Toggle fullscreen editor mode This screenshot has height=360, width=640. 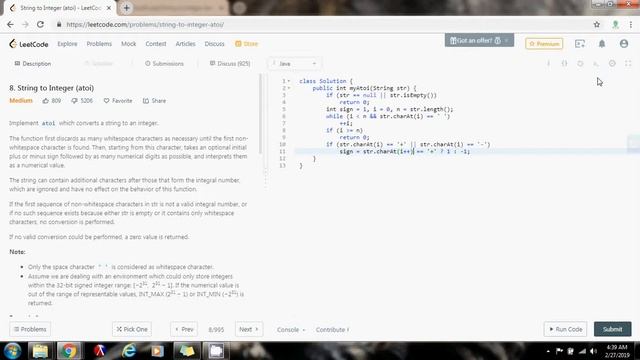[628, 63]
